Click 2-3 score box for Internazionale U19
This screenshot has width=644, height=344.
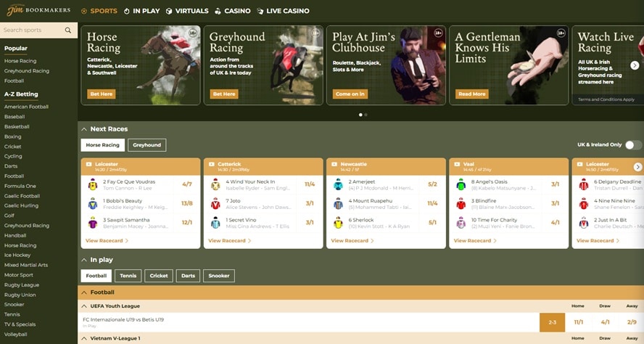point(553,323)
